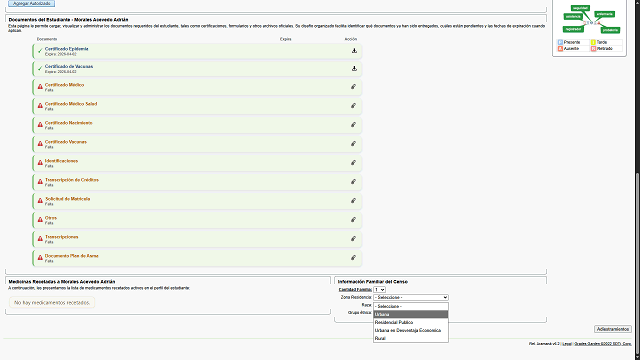Open the Certificado Nacimiento link
This screenshot has height=360, width=640.
tap(69, 123)
